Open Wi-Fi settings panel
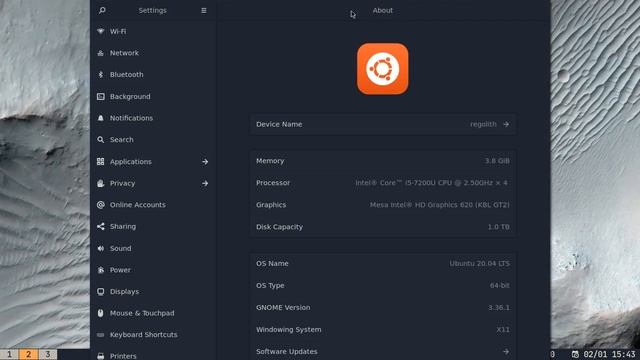The width and height of the screenshot is (640, 360). tap(153, 31)
